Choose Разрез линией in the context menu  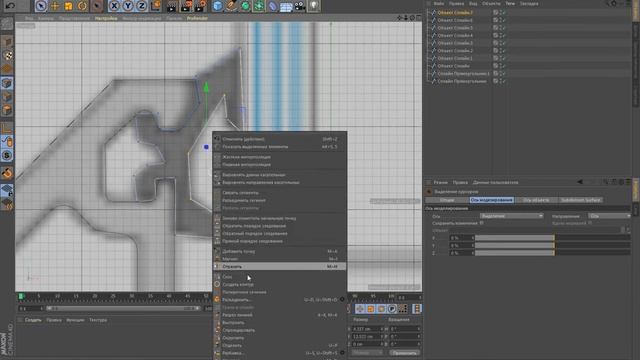click(x=280, y=315)
